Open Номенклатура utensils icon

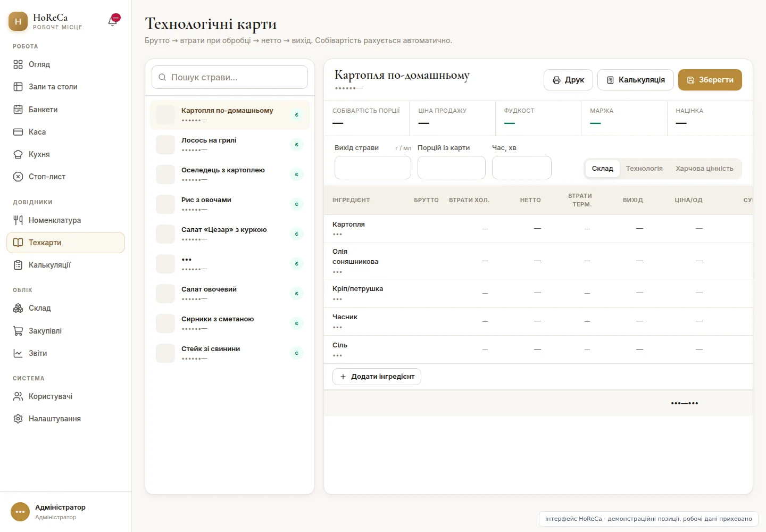pyautogui.click(x=18, y=220)
